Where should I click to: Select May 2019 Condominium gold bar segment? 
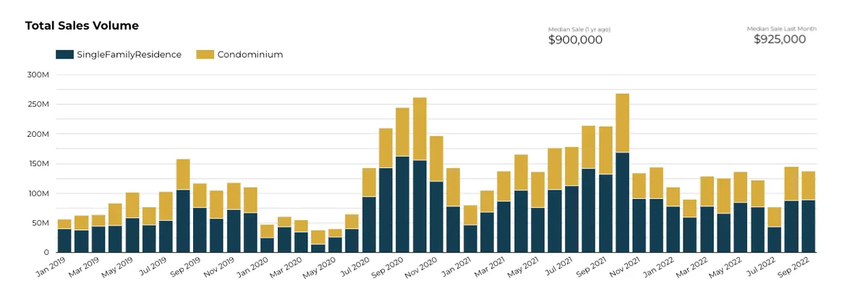(x=132, y=206)
